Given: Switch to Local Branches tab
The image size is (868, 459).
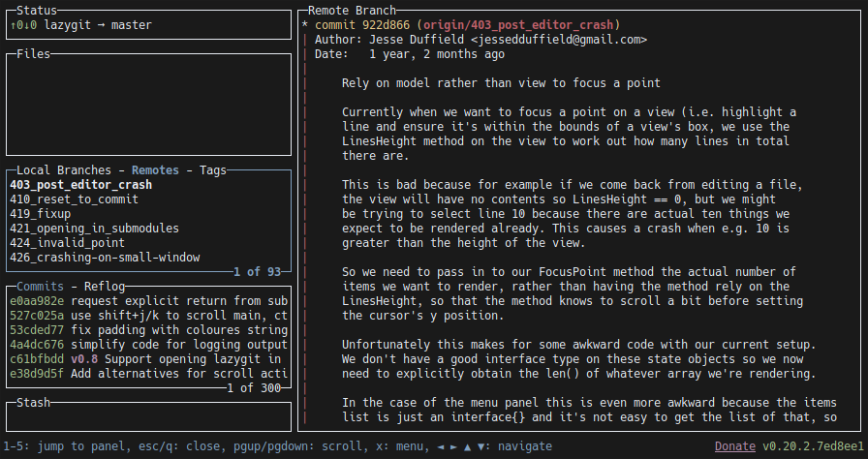Looking at the screenshot, I should coord(64,170).
